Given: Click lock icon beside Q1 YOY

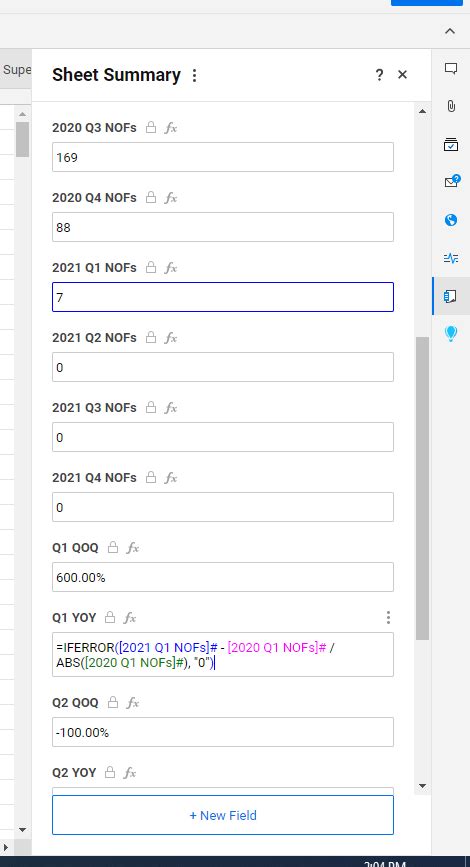Looking at the screenshot, I should coord(110,617).
